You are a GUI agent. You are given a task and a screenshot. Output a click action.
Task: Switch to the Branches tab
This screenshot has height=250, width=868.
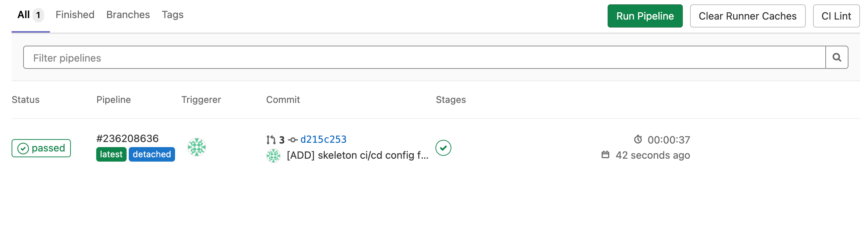[x=128, y=14]
